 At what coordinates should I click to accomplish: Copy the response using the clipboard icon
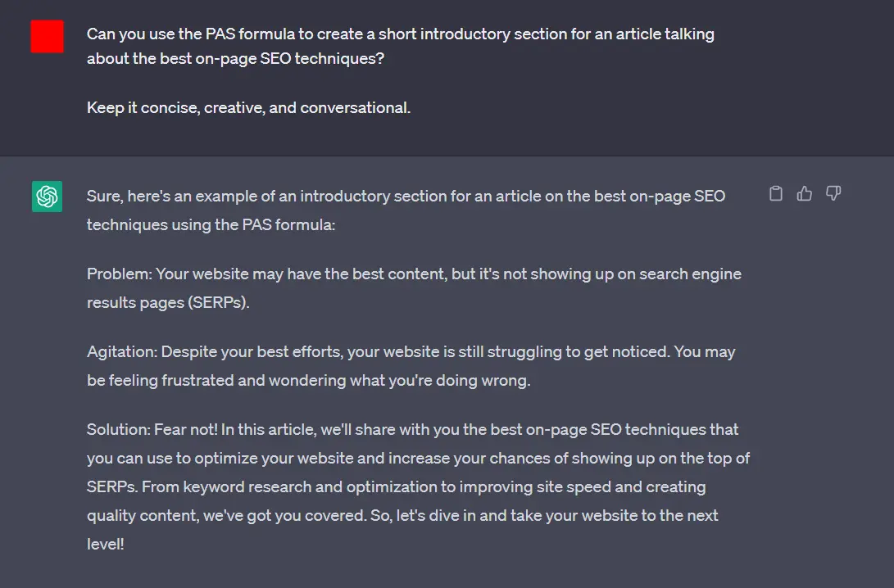(775, 194)
